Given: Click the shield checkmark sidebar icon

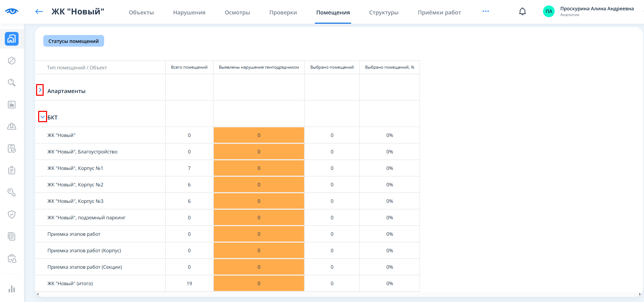Looking at the screenshot, I should pyautogui.click(x=12, y=214).
